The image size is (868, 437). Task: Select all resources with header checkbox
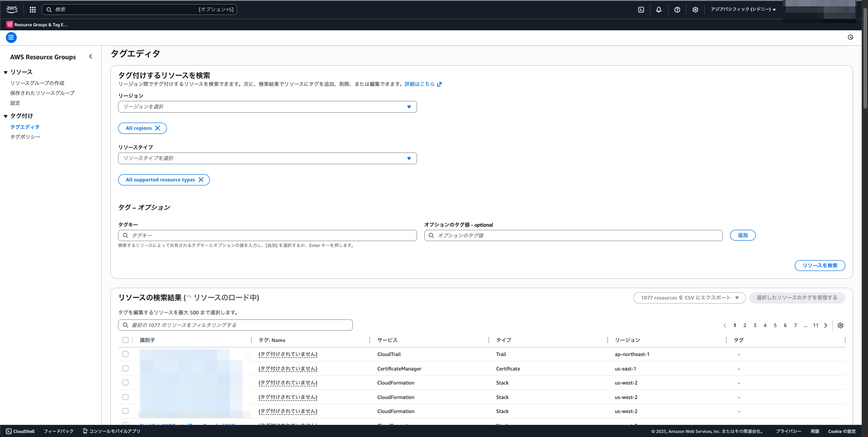point(126,340)
